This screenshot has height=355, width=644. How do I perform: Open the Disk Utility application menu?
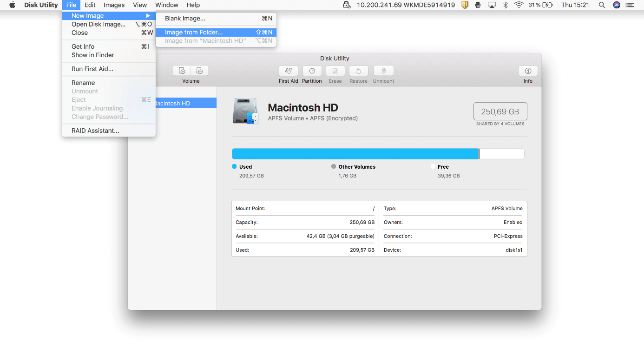coord(41,5)
